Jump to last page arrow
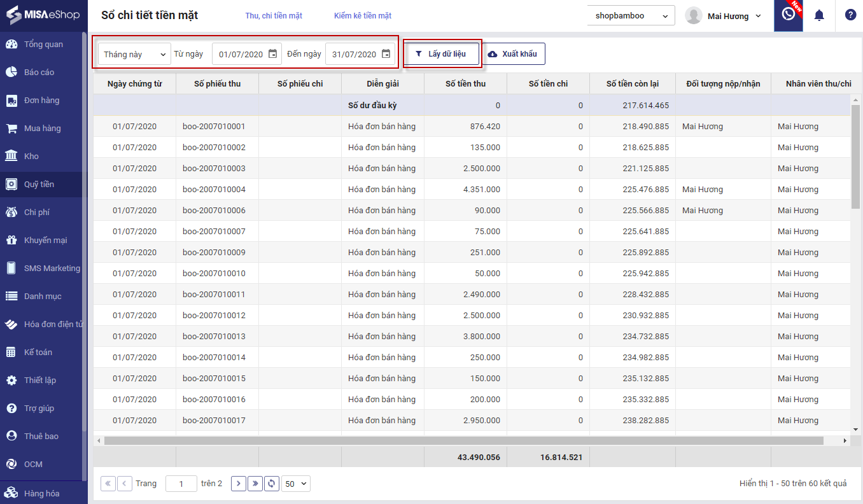 pyautogui.click(x=255, y=484)
